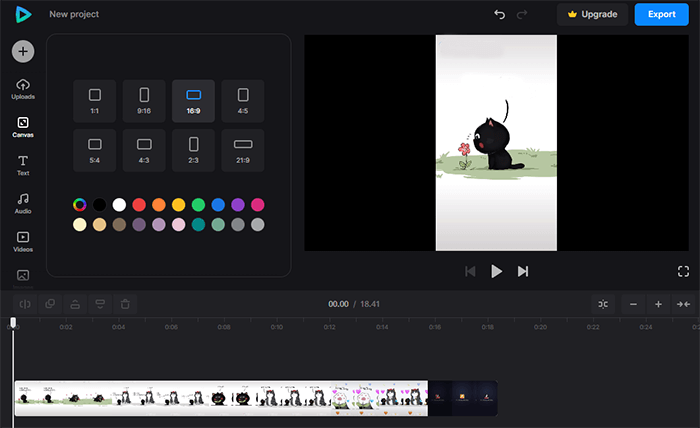Open the Text panel
This screenshot has width=700, height=428.
pyautogui.click(x=23, y=165)
